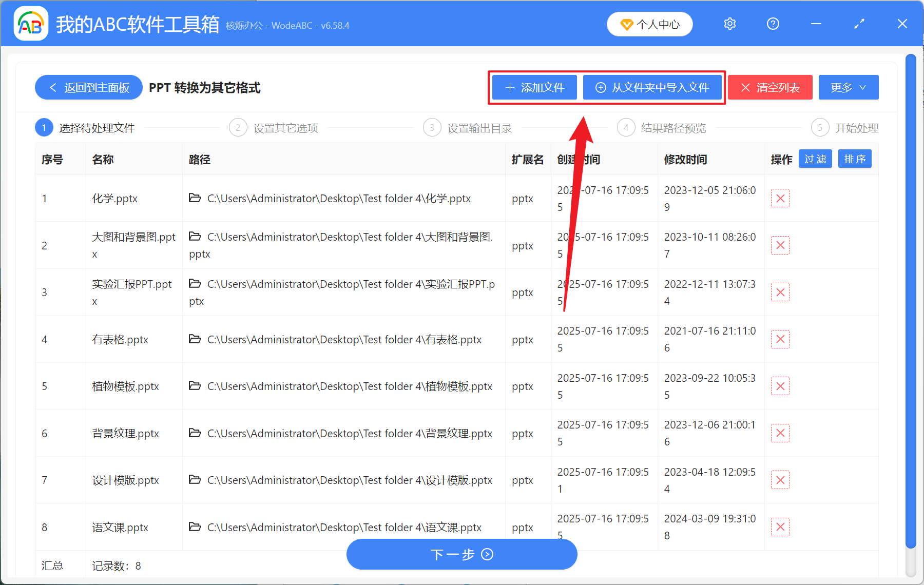Open the help icon in the title bar
The width and height of the screenshot is (924, 585).
(773, 24)
